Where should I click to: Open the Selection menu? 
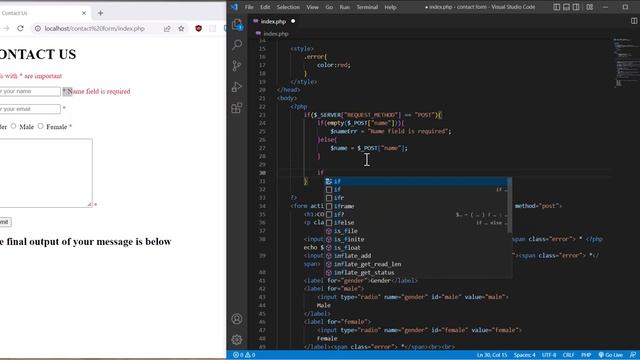[x=288, y=7]
